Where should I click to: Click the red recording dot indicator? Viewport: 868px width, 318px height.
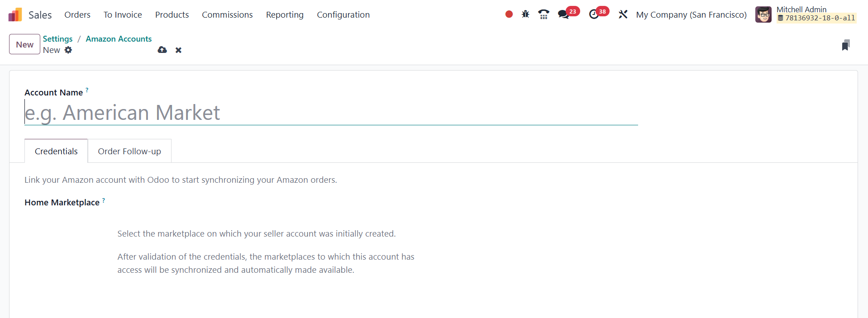point(509,14)
